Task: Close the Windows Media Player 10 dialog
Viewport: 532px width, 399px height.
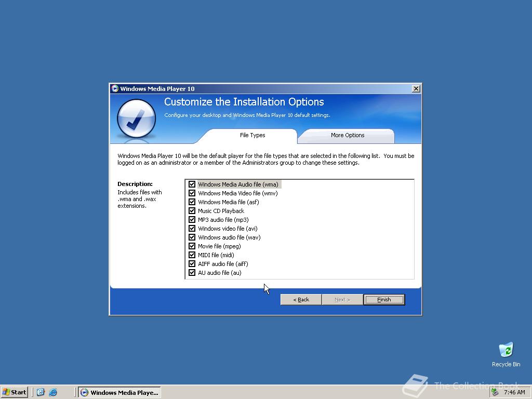Action: (x=416, y=88)
